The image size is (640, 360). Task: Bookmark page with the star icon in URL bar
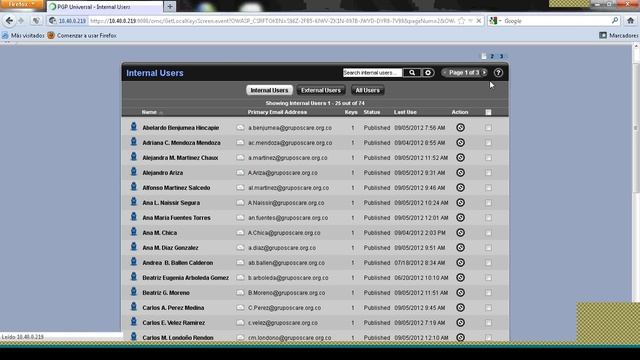tap(461, 21)
